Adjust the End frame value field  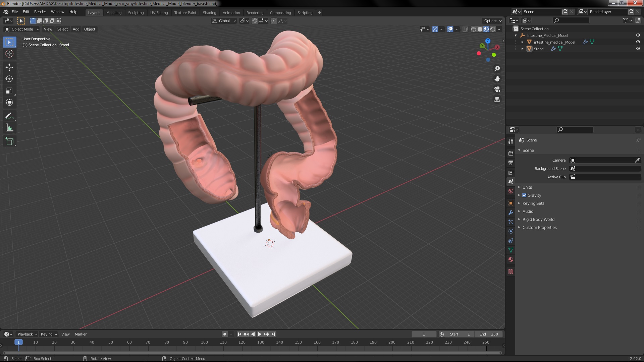[489, 334]
